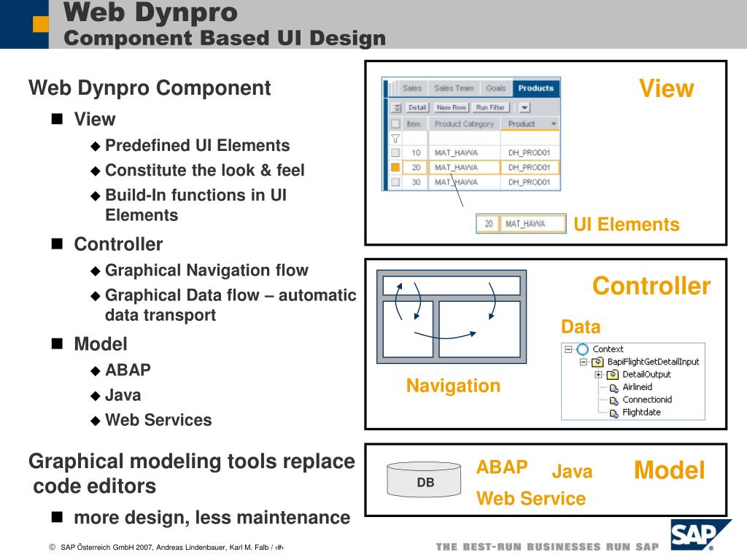
Task: Click the orange 'Web Service' label
Action: click(531, 499)
